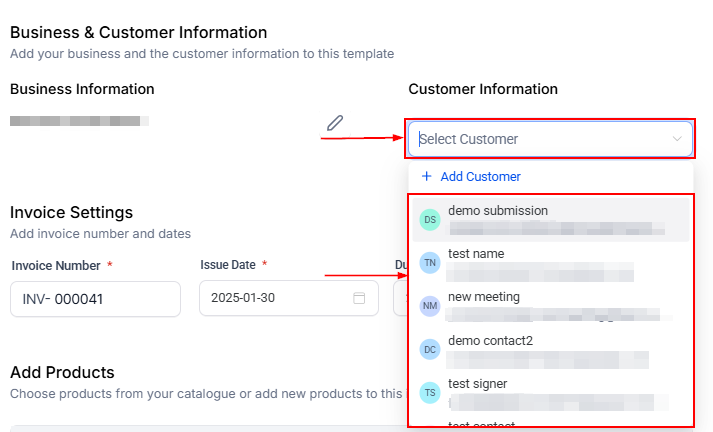Viewport: 713px width, 432px height.
Task: Open the Select Customer dropdown
Action: pos(540,139)
